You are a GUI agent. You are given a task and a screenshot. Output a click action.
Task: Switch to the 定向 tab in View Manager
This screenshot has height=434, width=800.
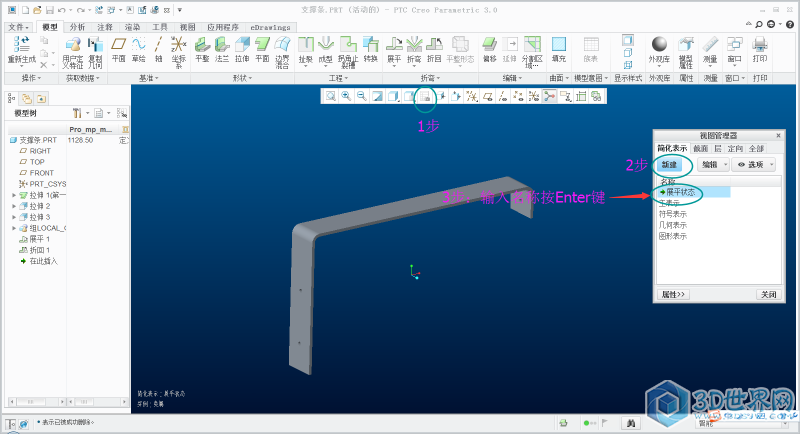coord(735,148)
